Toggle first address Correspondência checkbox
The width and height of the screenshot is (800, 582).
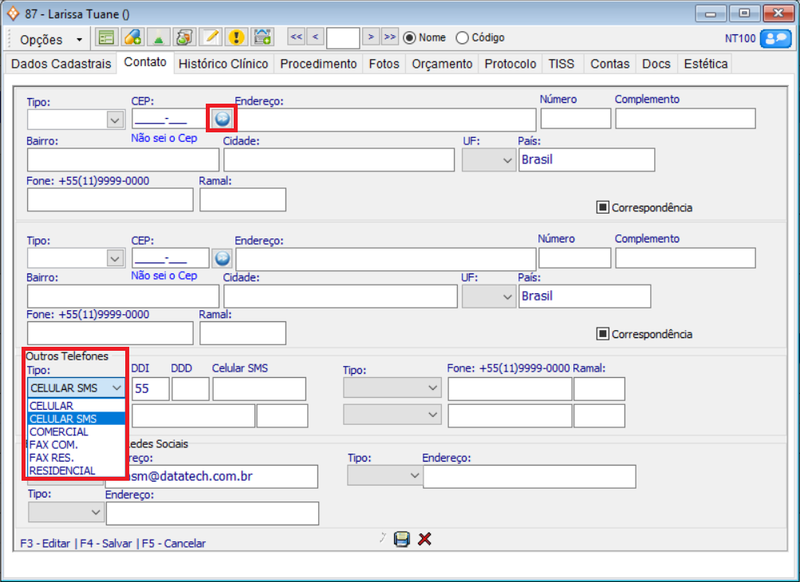[x=603, y=208]
